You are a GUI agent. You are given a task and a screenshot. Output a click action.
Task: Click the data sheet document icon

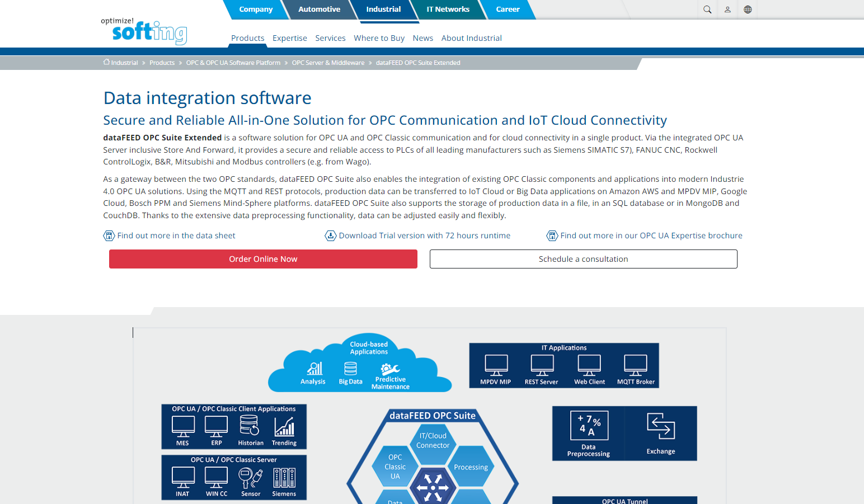coord(109,235)
